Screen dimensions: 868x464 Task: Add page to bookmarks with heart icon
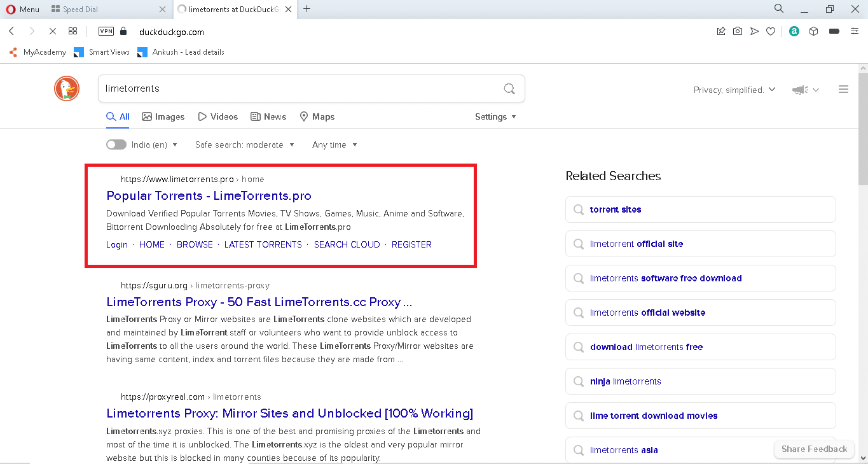(x=771, y=31)
